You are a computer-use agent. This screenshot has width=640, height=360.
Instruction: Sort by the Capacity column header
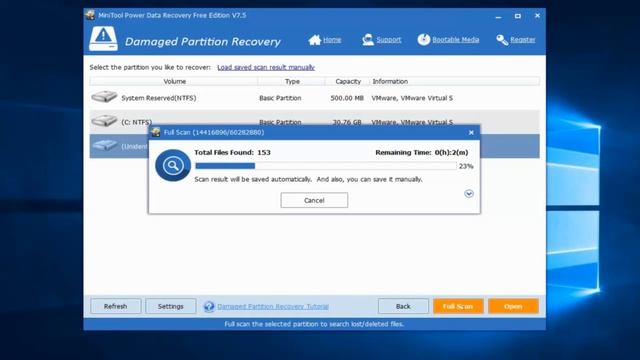click(x=348, y=81)
